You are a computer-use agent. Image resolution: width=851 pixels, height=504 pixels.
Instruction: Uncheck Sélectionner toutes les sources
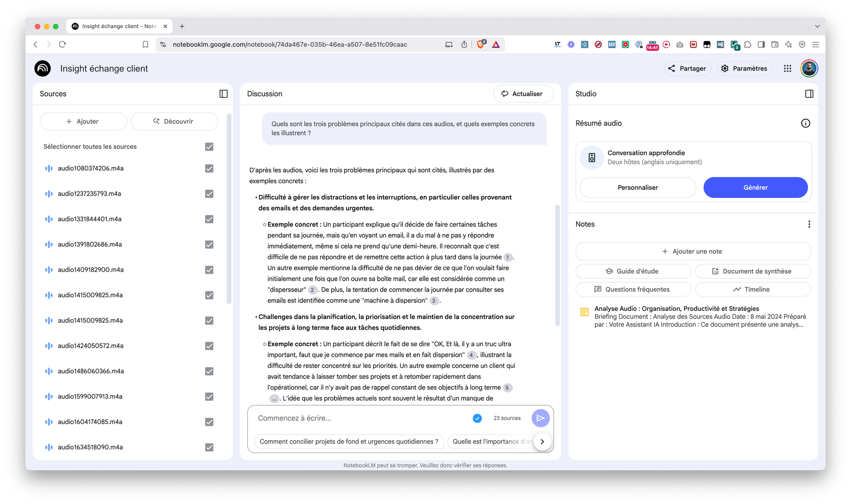pos(209,147)
